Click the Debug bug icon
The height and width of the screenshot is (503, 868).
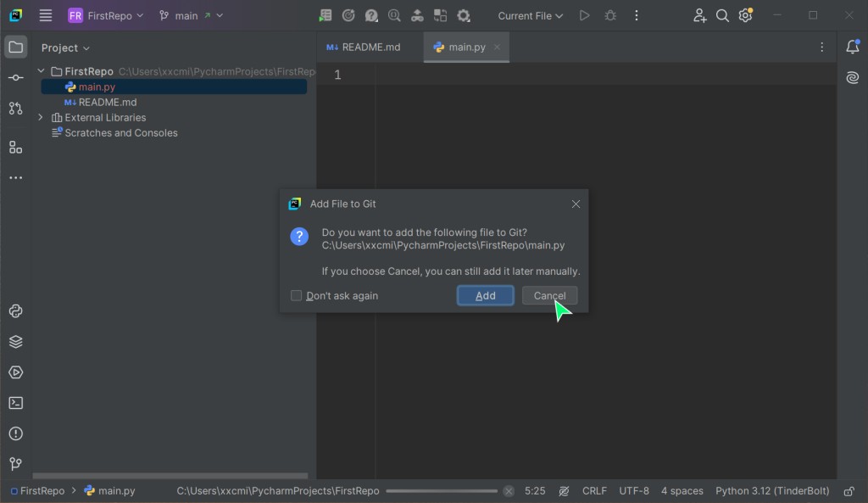pyautogui.click(x=610, y=15)
